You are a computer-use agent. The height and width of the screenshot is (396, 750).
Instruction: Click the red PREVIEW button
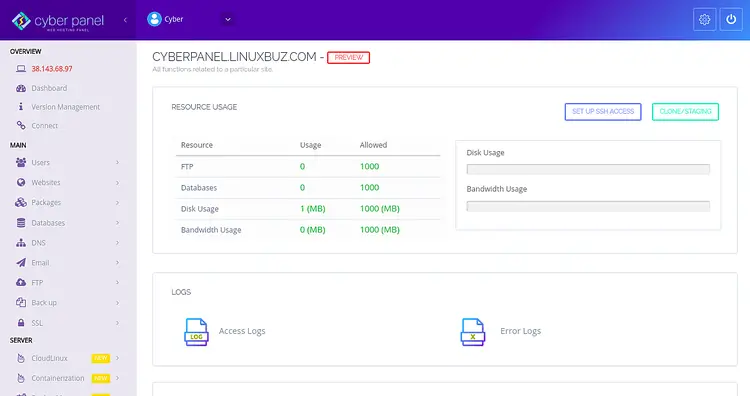coord(348,57)
